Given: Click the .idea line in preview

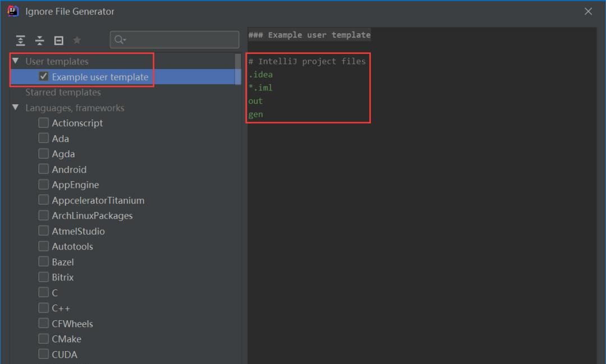Looking at the screenshot, I should click(x=261, y=75).
